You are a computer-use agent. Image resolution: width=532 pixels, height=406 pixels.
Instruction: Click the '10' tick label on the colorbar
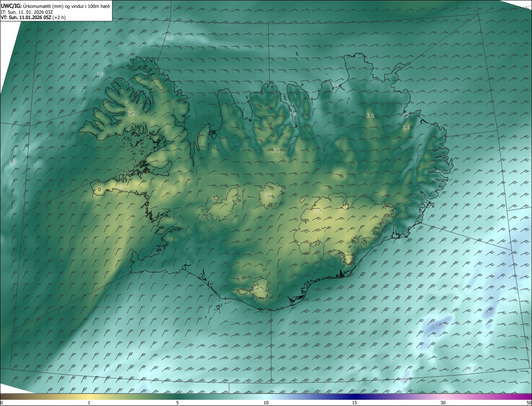(266, 403)
